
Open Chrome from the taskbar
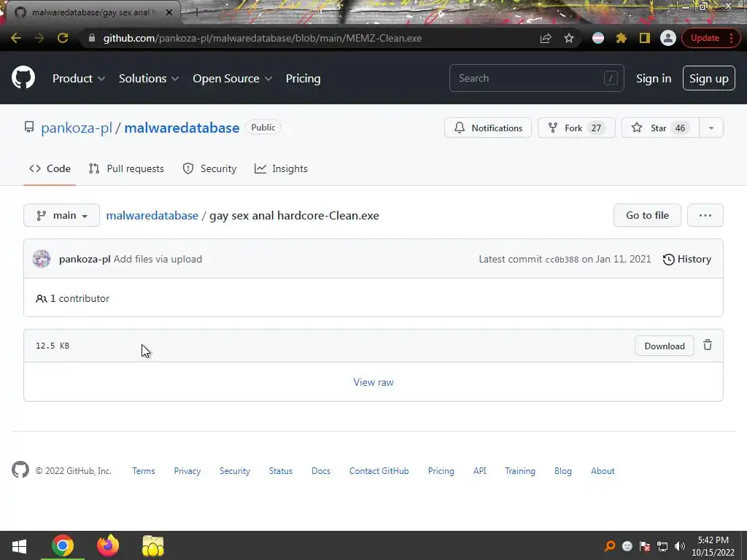pos(63,545)
